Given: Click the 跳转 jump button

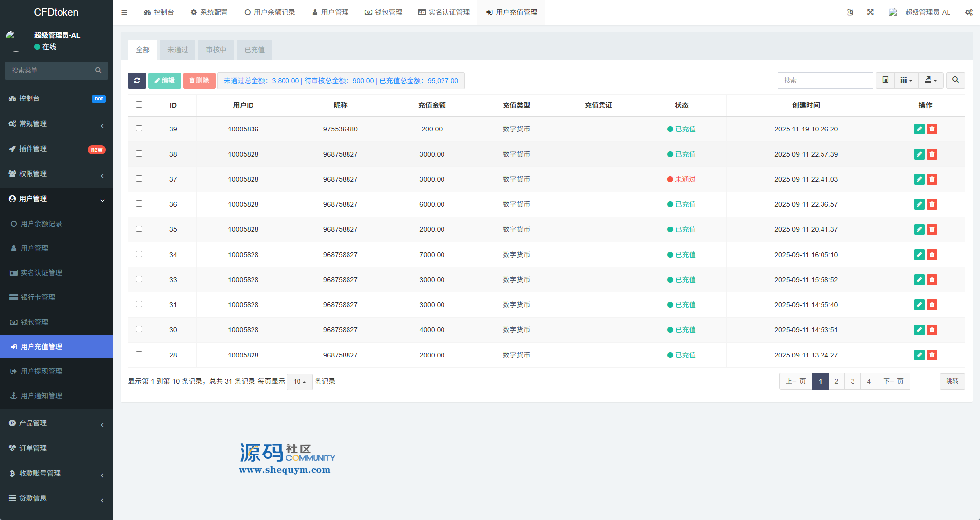Looking at the screenshot, I should click(952, 381).
